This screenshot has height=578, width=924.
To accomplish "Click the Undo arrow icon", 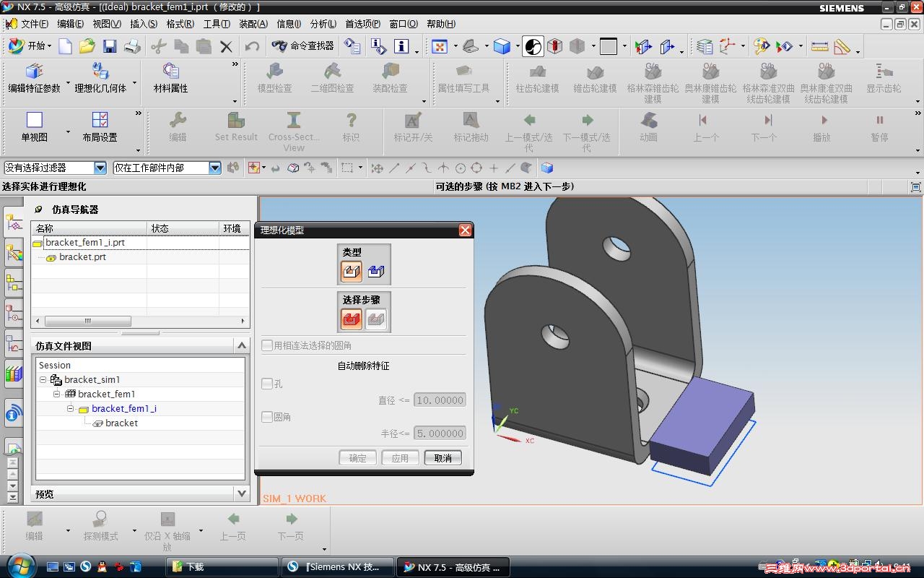I will click(x=252, y=46).
